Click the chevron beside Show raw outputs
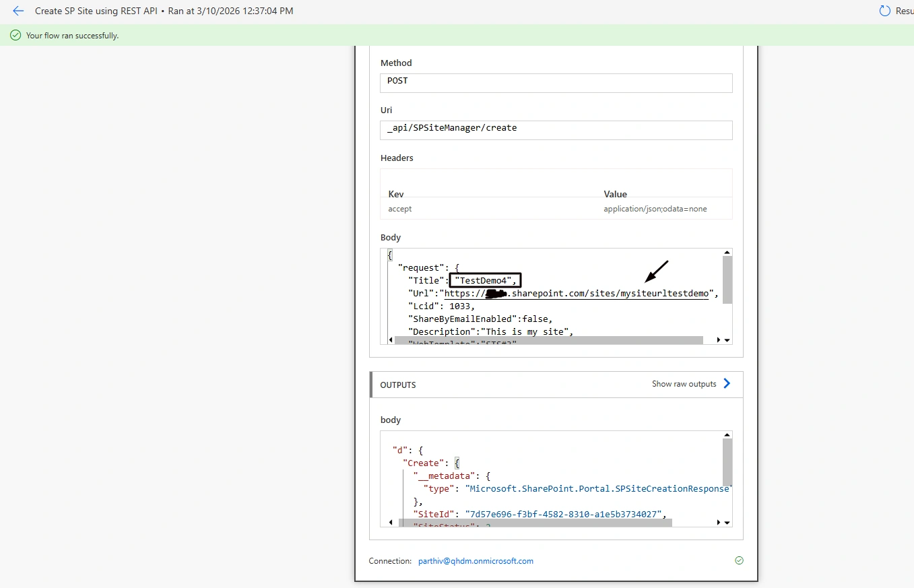Image resolution: width=914 pixels, height=588 pixels. pyautogui.click(x=727, y=384)
